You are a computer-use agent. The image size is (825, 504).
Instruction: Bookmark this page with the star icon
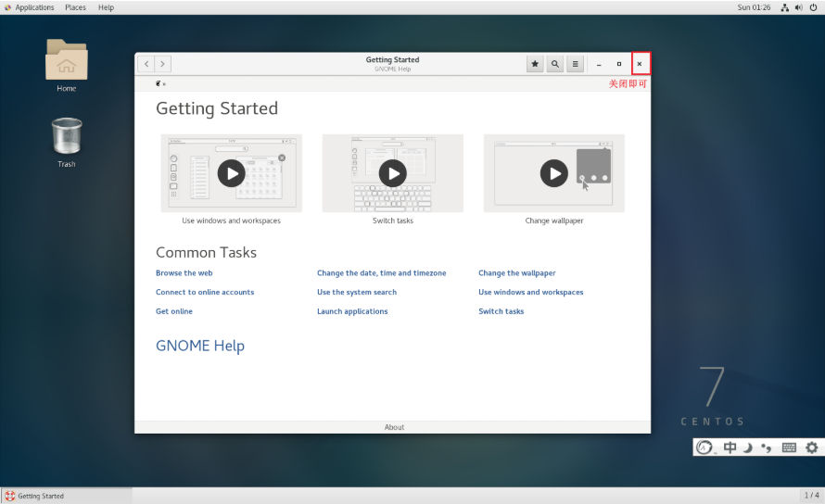pos(535,64)
